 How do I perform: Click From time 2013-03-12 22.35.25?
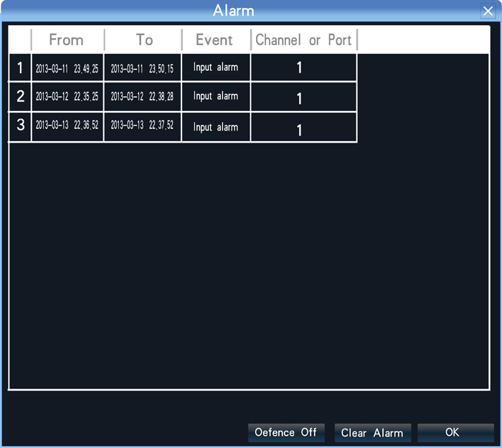(67, 97)
